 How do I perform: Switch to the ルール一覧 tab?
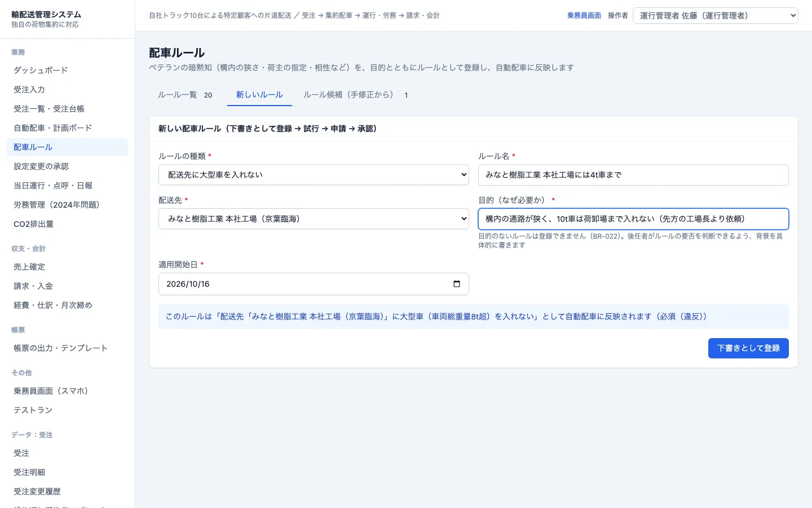(185, 95)
